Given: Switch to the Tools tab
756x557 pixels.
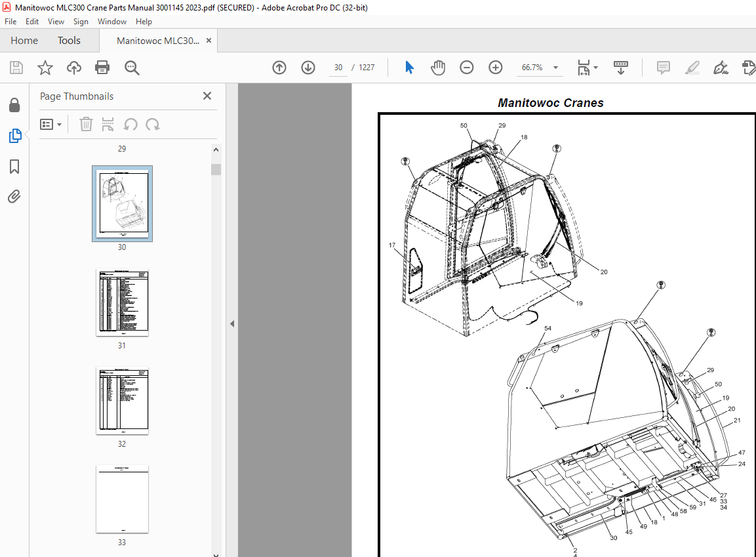Looking at the screenshot, I should (69, 41).
